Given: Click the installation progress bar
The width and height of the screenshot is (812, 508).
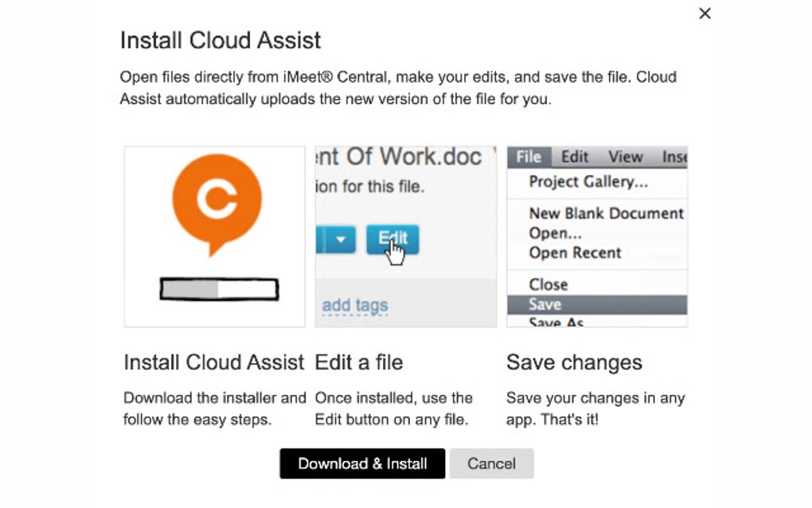Looking at the screenshot, I should click(x=217, y=289).
